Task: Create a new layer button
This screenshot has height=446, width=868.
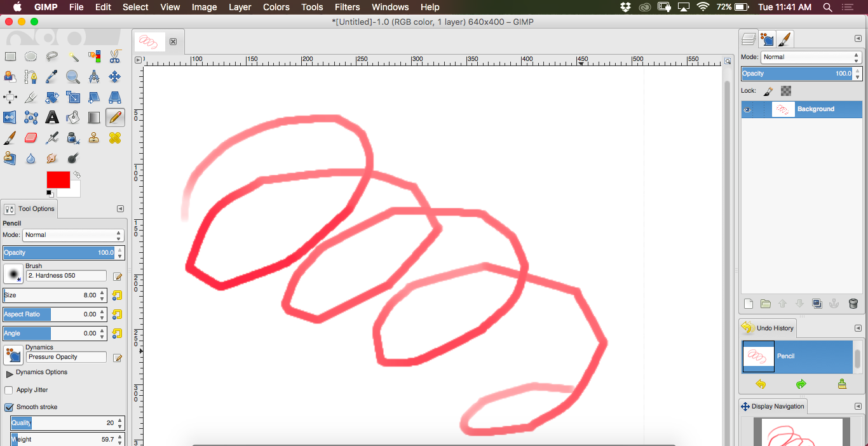Action: (x=748, y=304)
